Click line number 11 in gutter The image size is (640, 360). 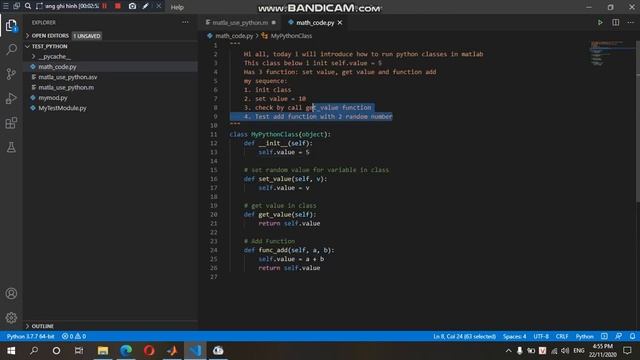pos(214,134)
